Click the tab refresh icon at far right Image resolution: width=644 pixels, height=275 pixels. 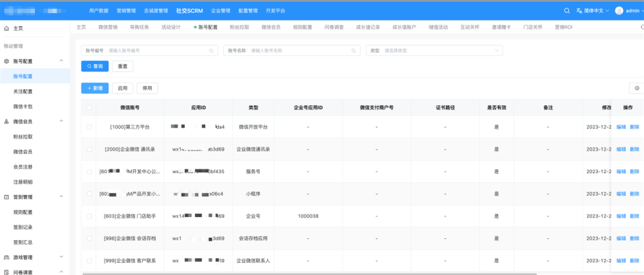(x=642, y=27)
